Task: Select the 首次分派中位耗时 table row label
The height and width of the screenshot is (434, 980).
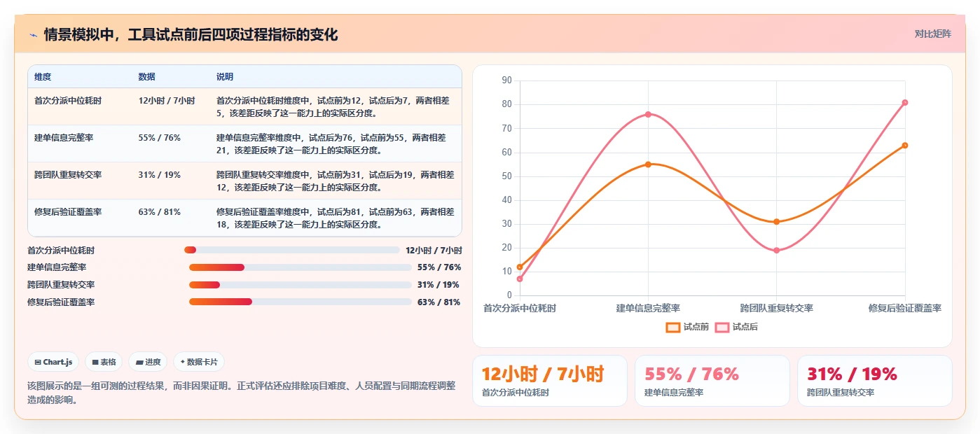Action: [x=68, y=101]
